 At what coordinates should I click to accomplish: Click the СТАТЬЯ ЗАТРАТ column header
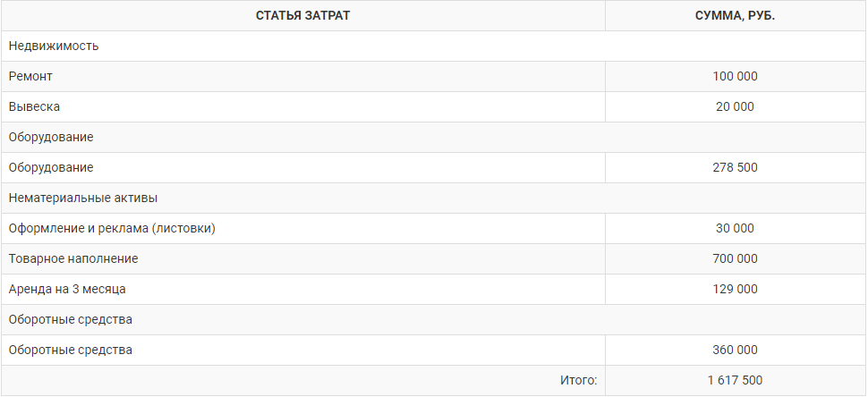coord(302,15)
